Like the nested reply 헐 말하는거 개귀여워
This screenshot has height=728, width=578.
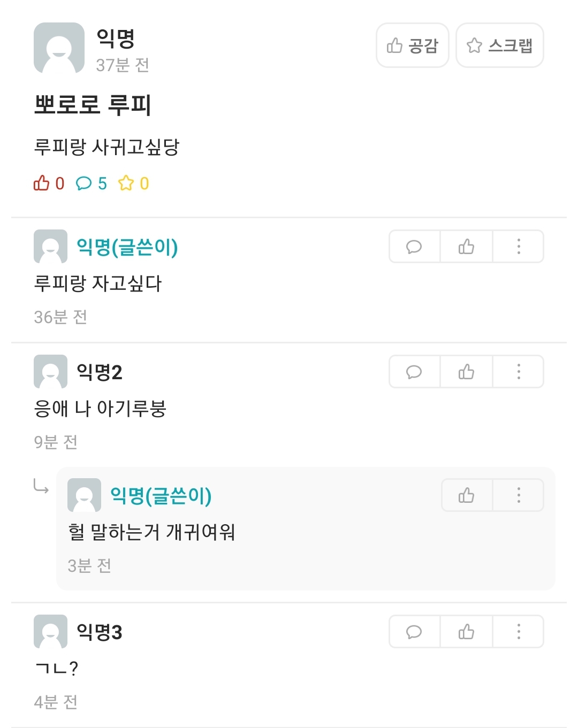(466, 495)
